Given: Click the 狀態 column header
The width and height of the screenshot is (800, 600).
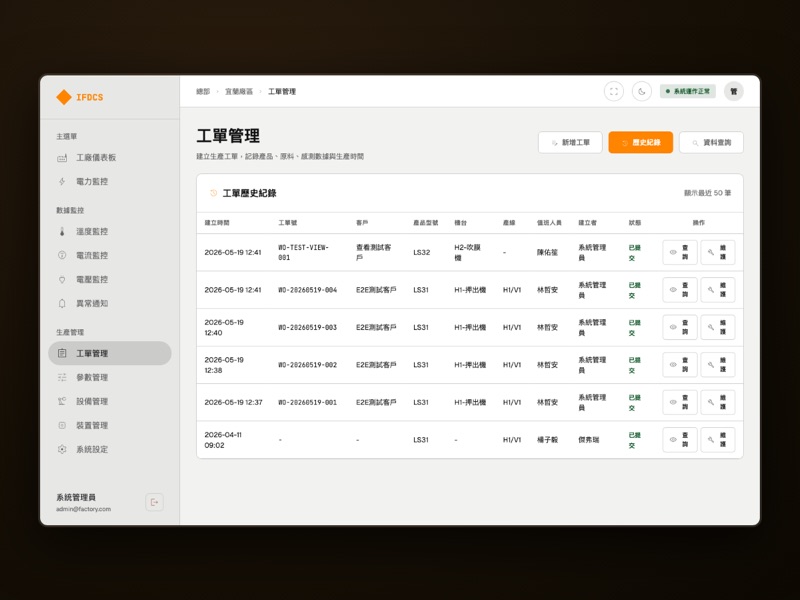Looking at the screenshot, I should [x=635, y=223].
